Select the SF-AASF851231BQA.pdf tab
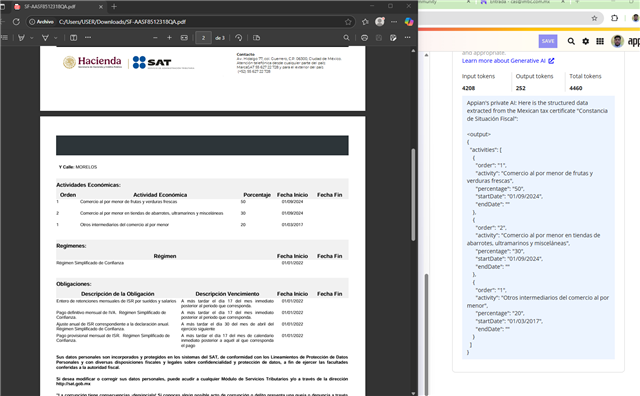This screenshot has width=640, height=396. (57, 7)
